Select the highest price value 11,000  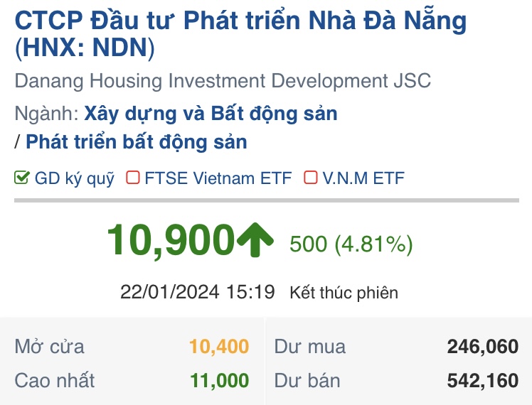pos(219,381)
